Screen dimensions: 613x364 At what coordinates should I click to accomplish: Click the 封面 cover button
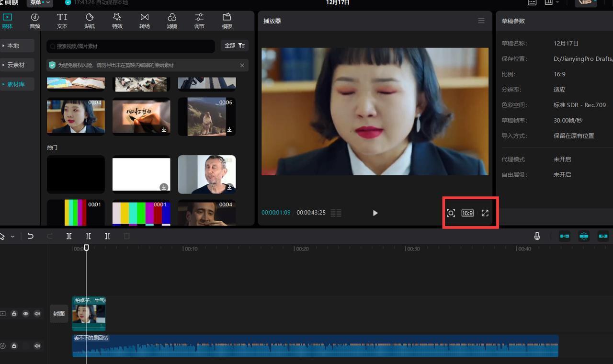pyautogui.click(x=59, y=314)
